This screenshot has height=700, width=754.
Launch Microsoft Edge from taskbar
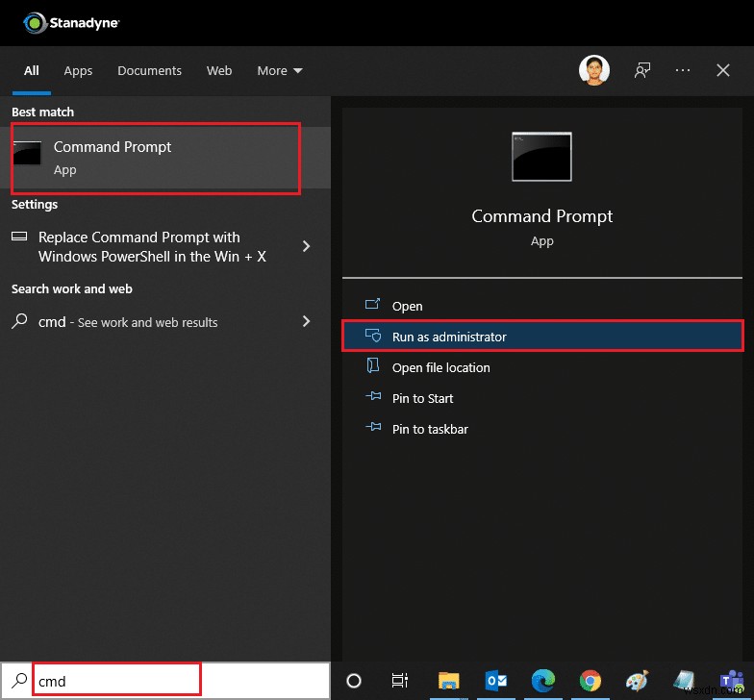click(542, 681)
